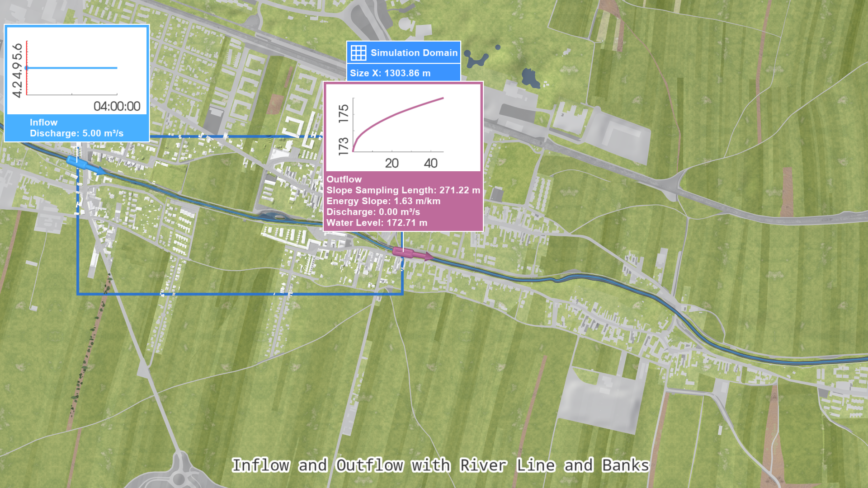Open the inflow discharge time series chart
Screen dimensions: 868x488
(77, 70)
